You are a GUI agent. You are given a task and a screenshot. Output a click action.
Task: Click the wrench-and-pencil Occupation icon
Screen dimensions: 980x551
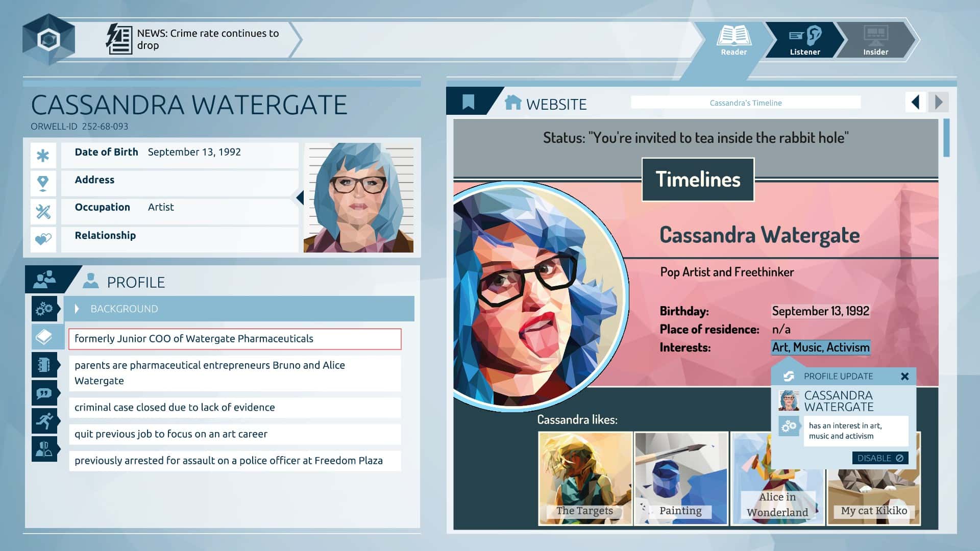coord(44,211)
